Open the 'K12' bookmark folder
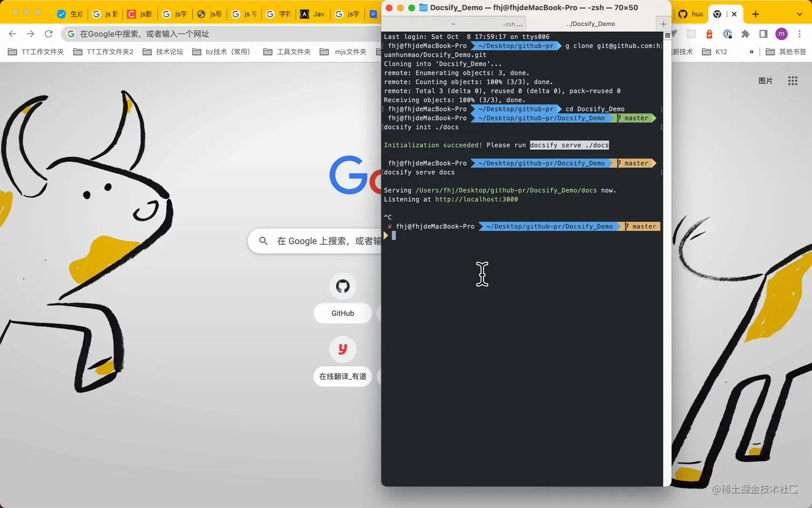812x508 pixels. click(x=715, y=52)
